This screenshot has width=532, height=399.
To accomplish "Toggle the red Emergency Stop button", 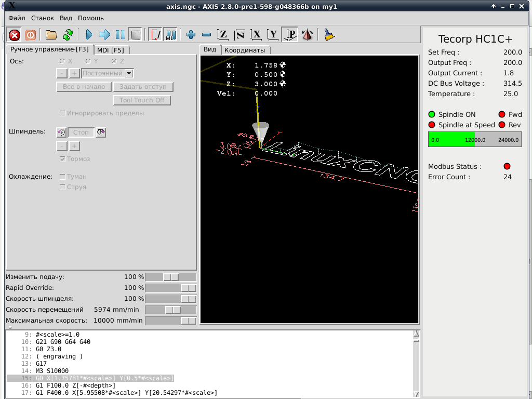I will click(x=15, y=35).
